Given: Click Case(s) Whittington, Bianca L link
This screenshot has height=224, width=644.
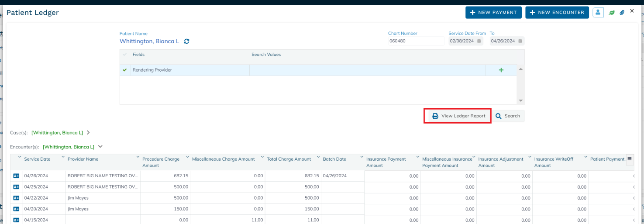Looking at the screenshot, I should [57, 132].
